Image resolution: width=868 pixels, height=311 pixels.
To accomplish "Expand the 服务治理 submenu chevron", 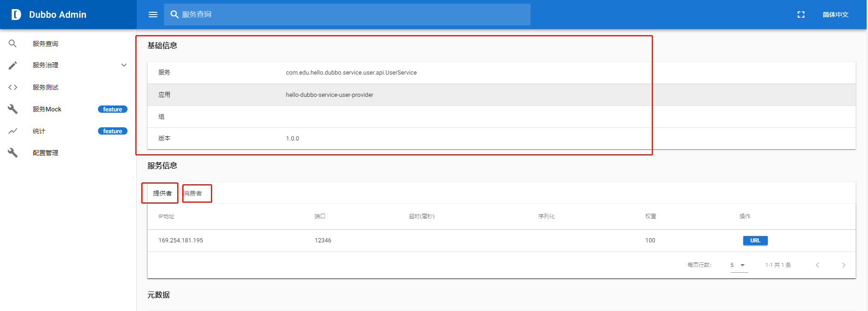I will pos(124,65).
